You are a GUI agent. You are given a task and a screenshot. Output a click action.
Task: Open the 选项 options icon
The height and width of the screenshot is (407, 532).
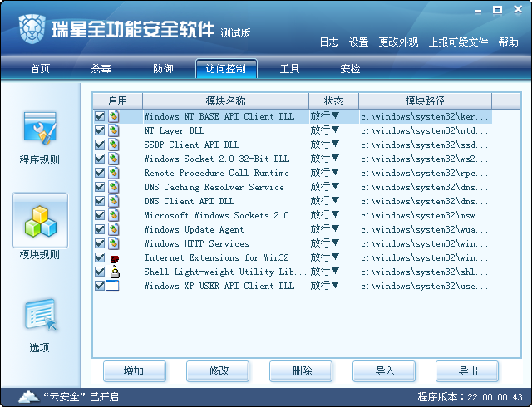[x=41, y=315]
